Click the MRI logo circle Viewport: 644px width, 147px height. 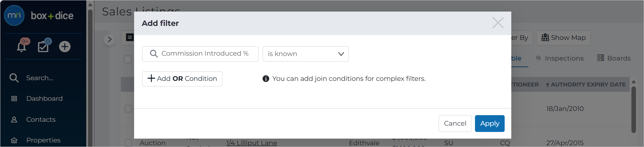point(14,15)
